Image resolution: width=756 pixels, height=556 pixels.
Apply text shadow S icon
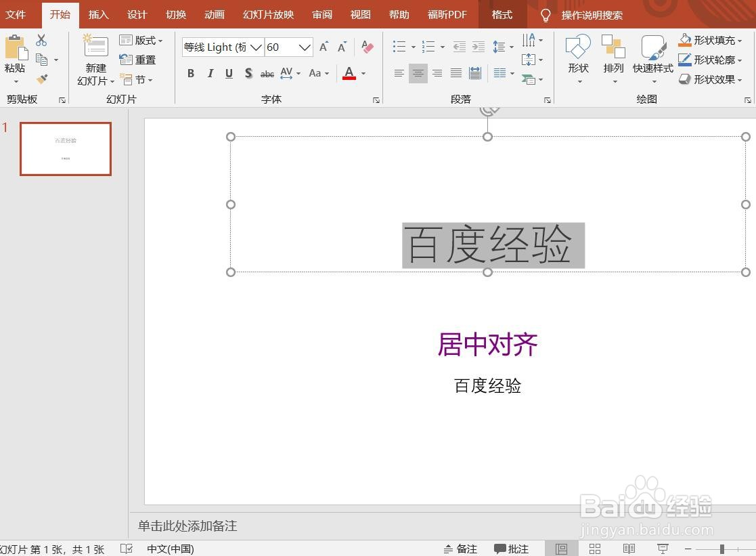248,73
